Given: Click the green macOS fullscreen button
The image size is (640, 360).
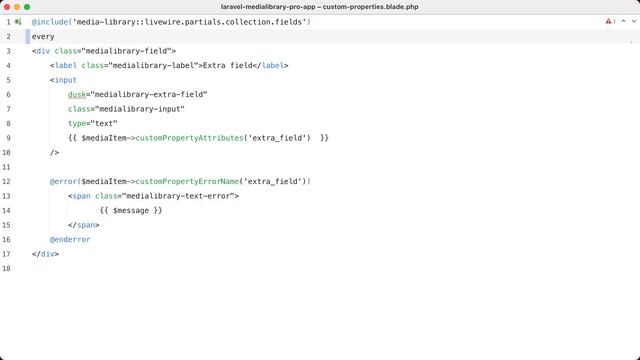Looking at the screenshot, I should click(27, 7).
